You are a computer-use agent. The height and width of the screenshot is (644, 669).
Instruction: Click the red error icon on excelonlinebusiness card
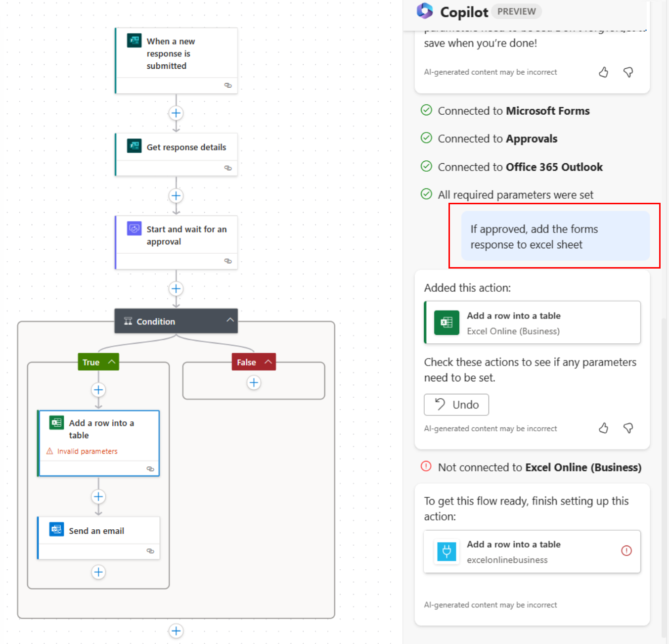[626, 551]
